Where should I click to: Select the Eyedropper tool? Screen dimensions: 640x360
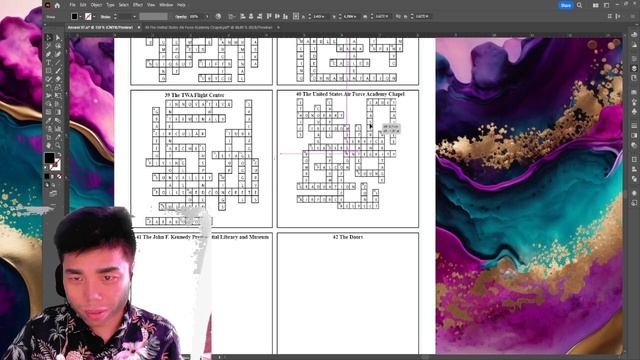pyautogui.click(x=49, y=120)
